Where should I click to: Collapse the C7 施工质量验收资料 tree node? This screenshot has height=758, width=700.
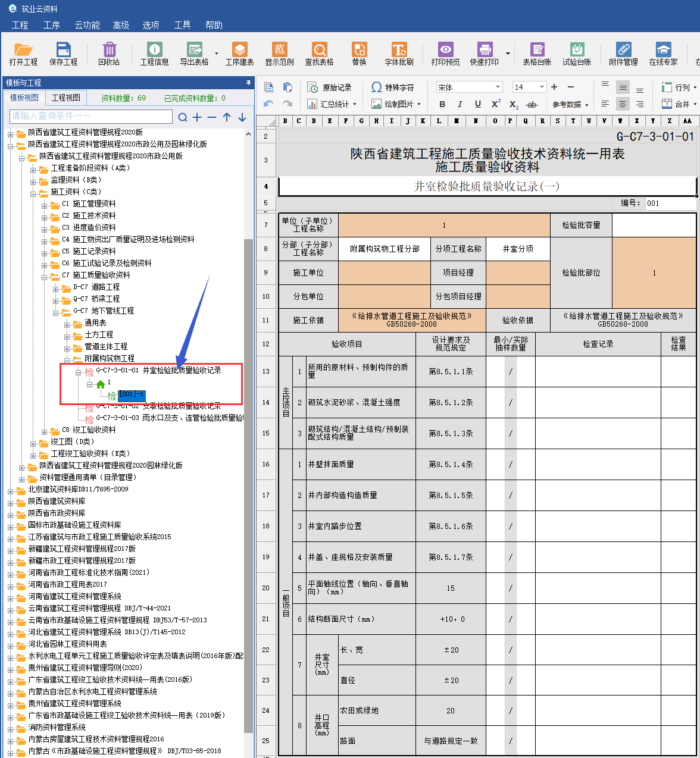coord(44,275)
